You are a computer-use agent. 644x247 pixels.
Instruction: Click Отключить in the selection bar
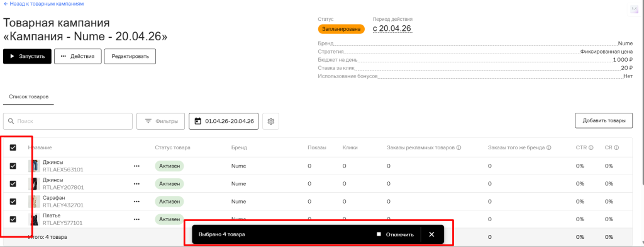(395, 234)
